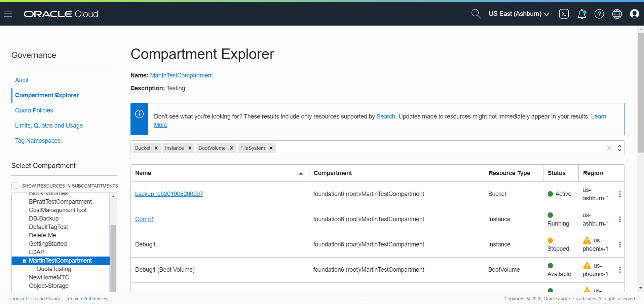
Task: Enable Show Resources in Subcompartments
Action: [15, 185]
